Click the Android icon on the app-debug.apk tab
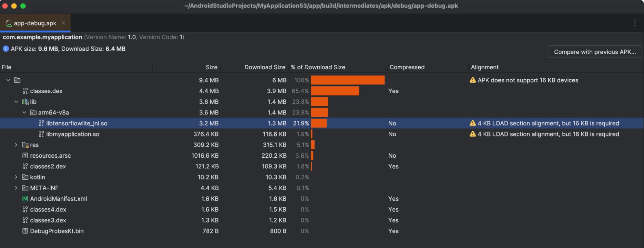 [8, 23]
